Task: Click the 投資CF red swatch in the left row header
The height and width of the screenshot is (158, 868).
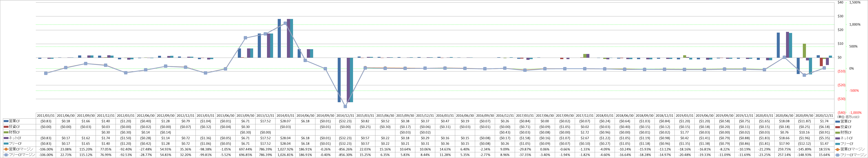Action: pyautogui.click(x=6, y=127)
